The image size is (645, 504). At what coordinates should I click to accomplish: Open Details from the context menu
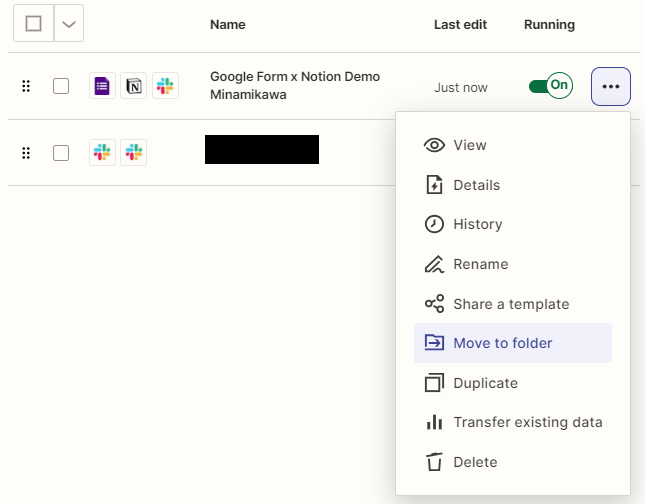pyautogui.click(x=513, y=185)
